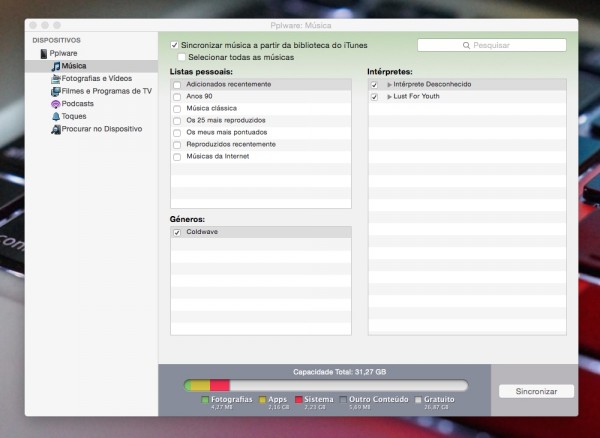This screenshot has height=438, width=600.
Task: Click the DISPOSITIVOS sidebar header
Action: pyautogui.click(x=56, y=41)
